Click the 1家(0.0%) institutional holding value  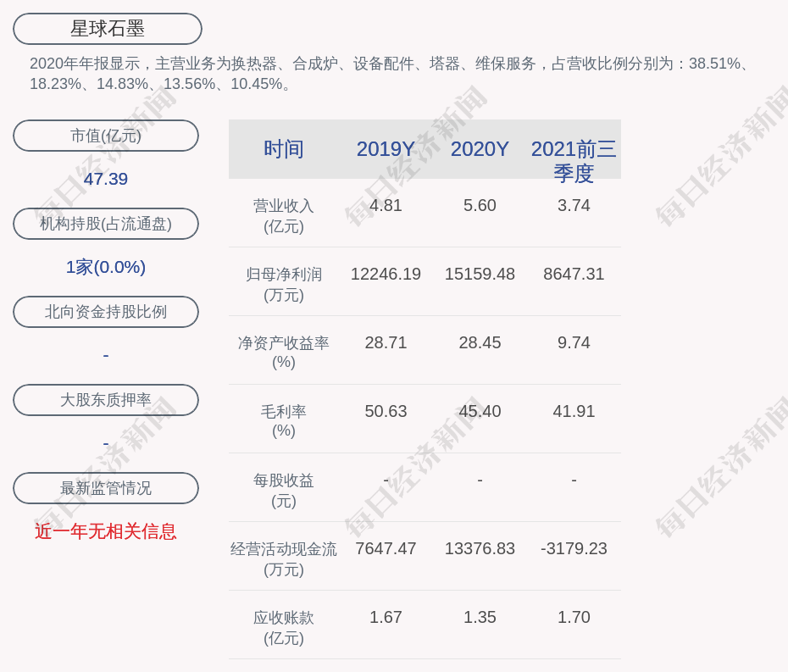click(106, 267)
